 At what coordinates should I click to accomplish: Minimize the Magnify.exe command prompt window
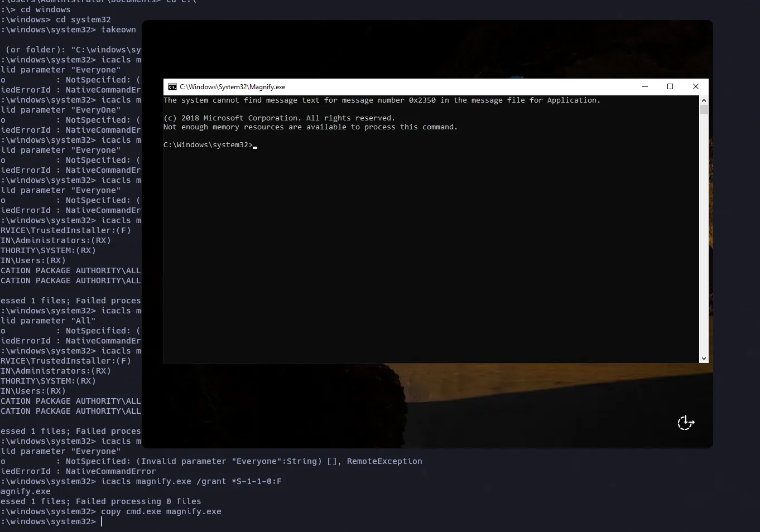[x=645, y=87]
